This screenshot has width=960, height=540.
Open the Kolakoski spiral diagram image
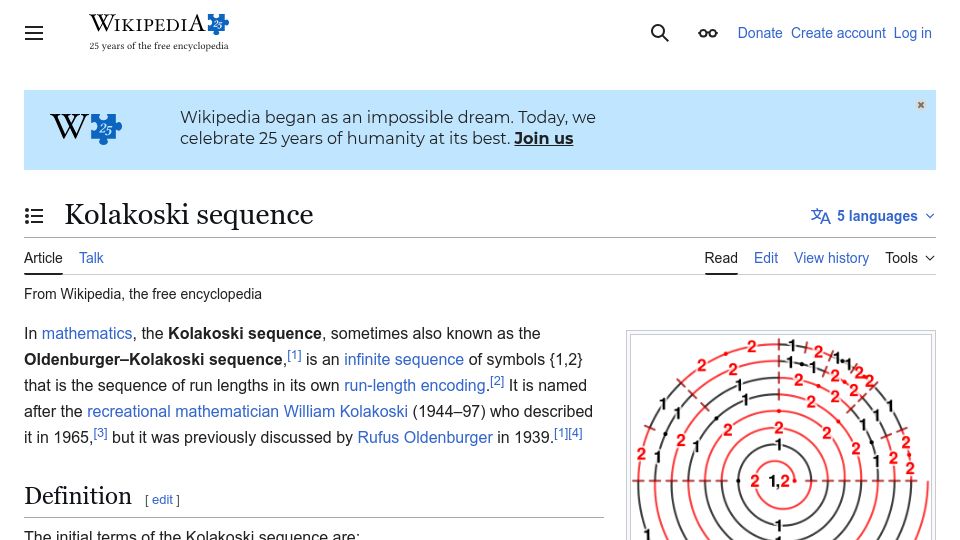click(x=781, y=437)
